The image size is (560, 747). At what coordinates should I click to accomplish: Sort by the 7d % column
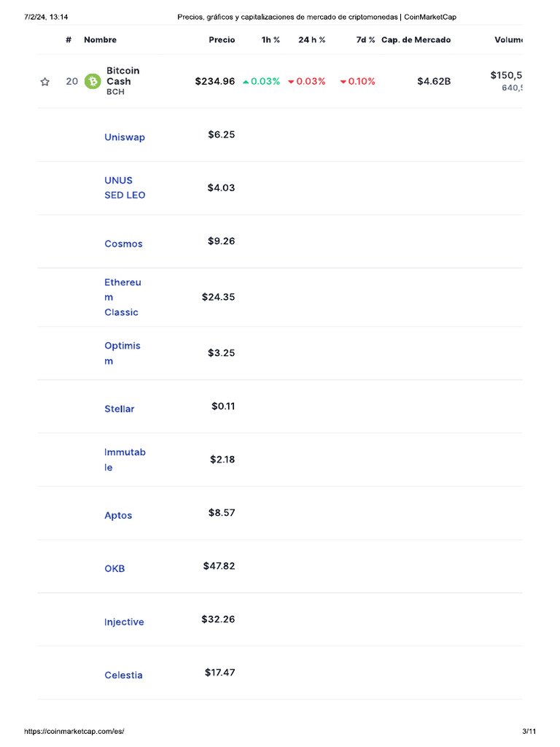click(365, 40)
